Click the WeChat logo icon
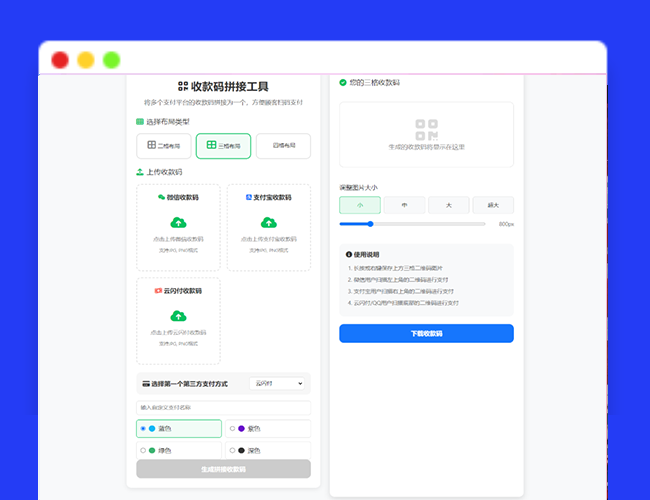The width and height of the screenshot is (650, 500). 161,197
